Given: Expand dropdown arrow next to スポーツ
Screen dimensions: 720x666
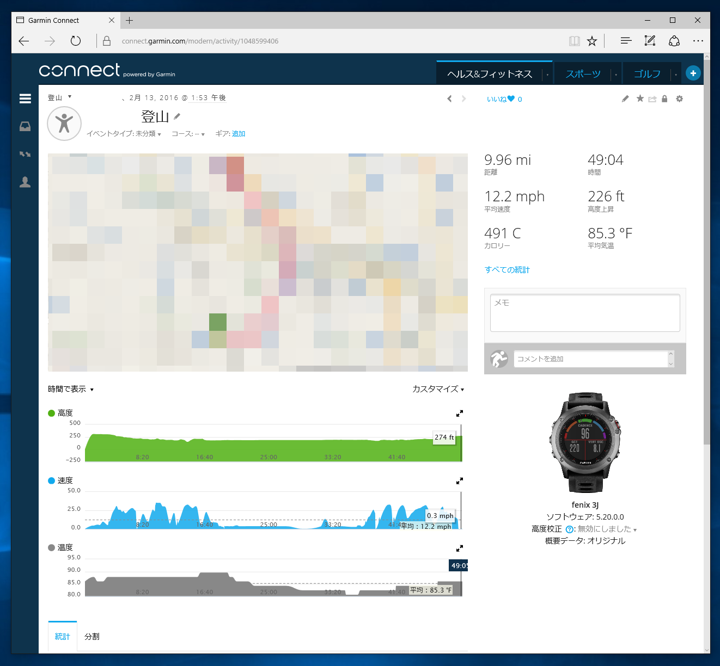Looking at the screenshot, I should pos(615,74).
